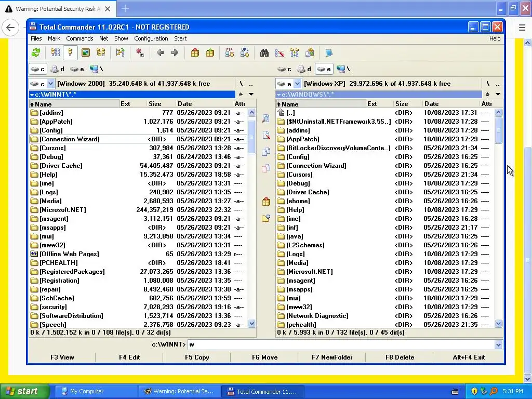Click the command line input field
Image resolution: width=532 pixels, height=399 pixels.
click(341, 345)
